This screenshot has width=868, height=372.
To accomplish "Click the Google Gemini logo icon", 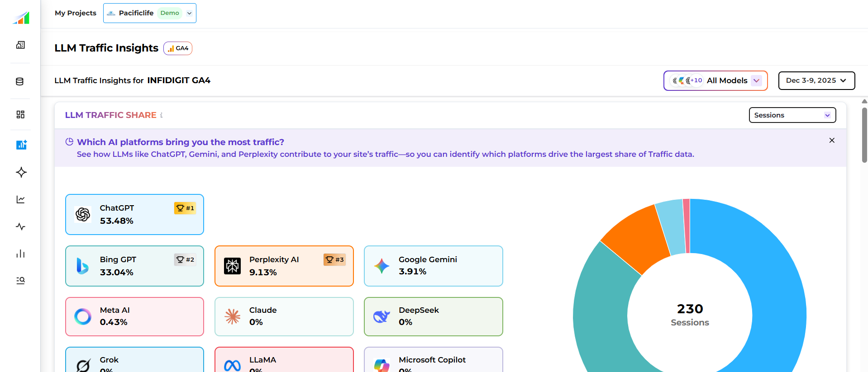I will pyautogui.click(x=382, y=266).
